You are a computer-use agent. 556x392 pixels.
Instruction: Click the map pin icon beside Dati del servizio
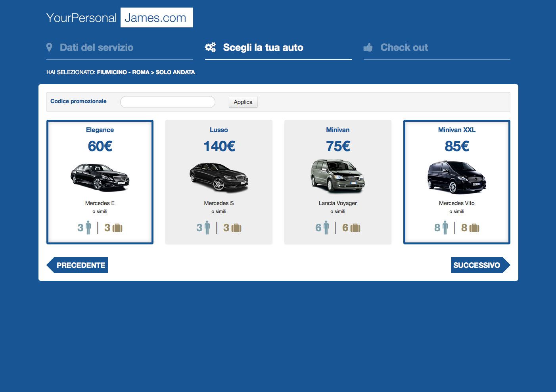(49, 47)
